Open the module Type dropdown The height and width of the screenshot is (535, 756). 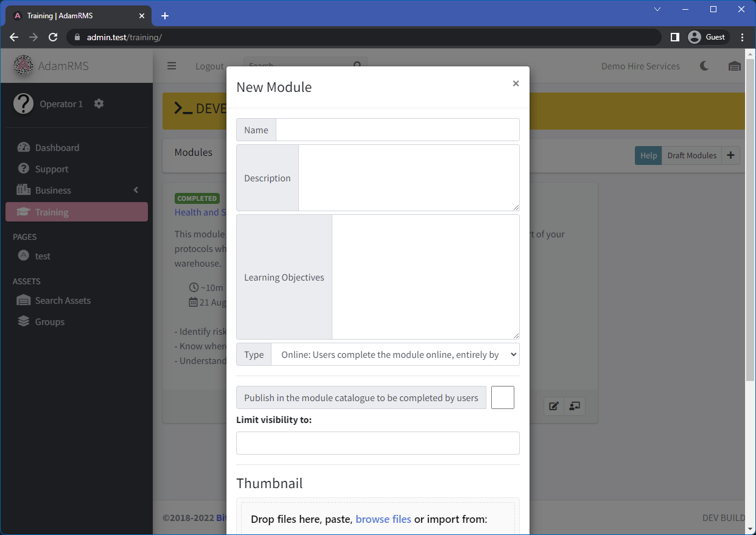pos(395,354)
